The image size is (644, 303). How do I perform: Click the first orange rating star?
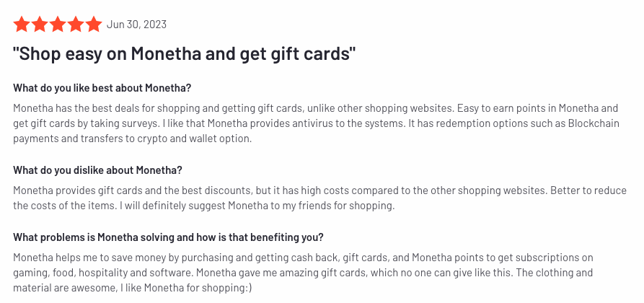pos(22,25)
